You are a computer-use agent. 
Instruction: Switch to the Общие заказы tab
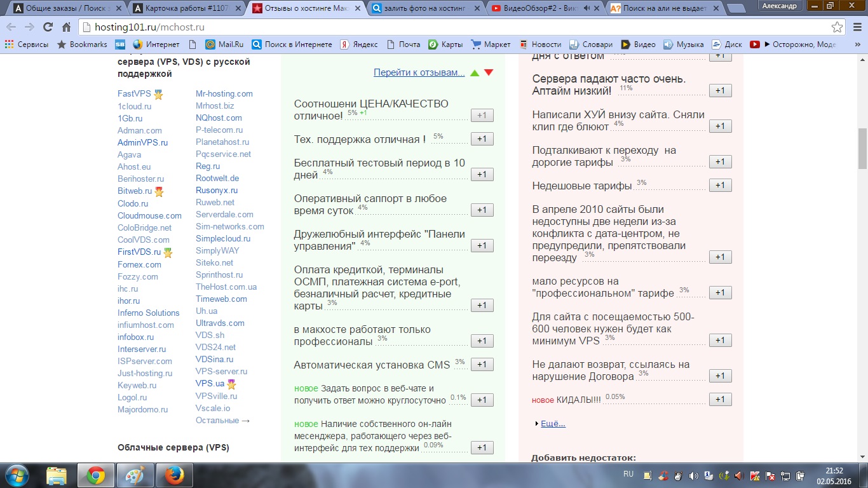click(x=67, y=8)
